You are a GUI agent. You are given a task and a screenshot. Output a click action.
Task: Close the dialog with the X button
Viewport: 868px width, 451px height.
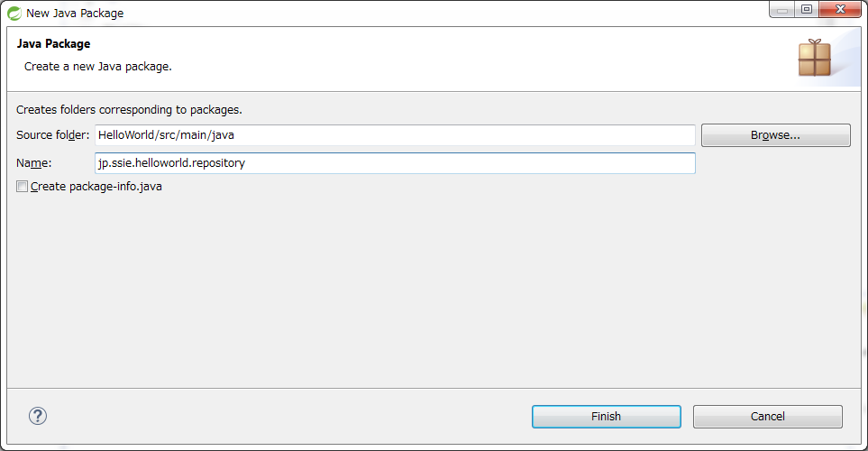point(839,10)
